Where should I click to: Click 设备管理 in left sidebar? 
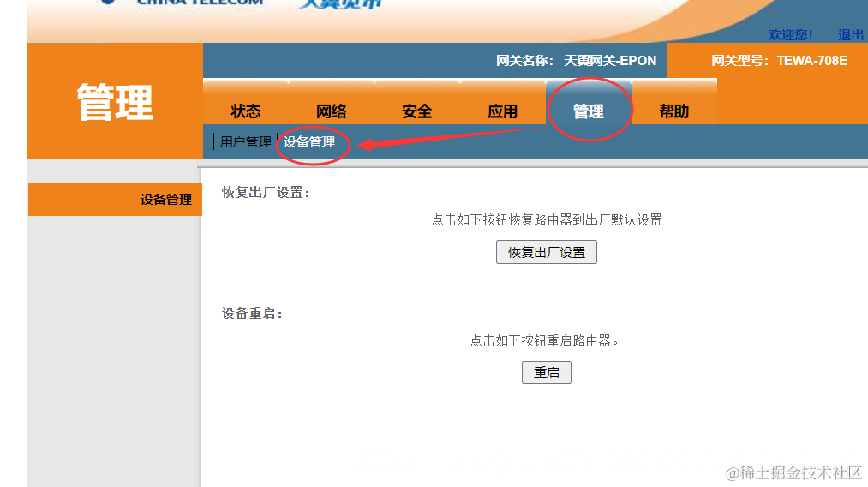click(115, 200)
